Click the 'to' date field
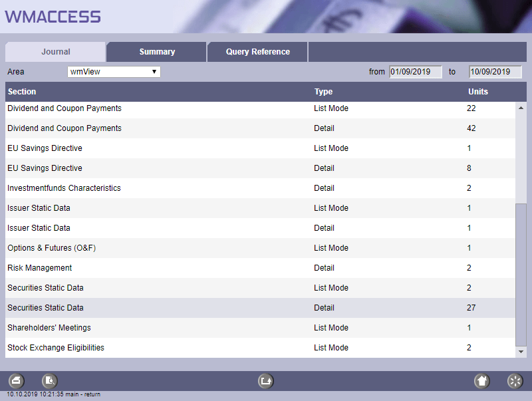This screenshot has width=532, height=401. click(x=495, y=72)
